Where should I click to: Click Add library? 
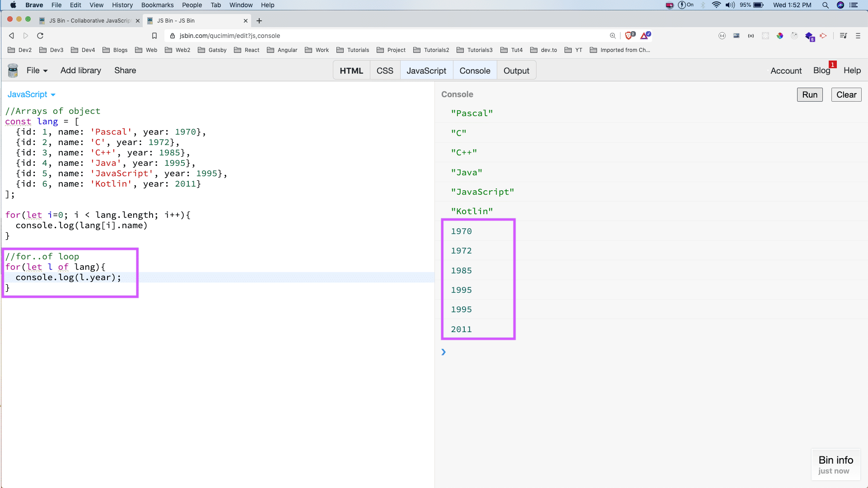tap(81, 70)
